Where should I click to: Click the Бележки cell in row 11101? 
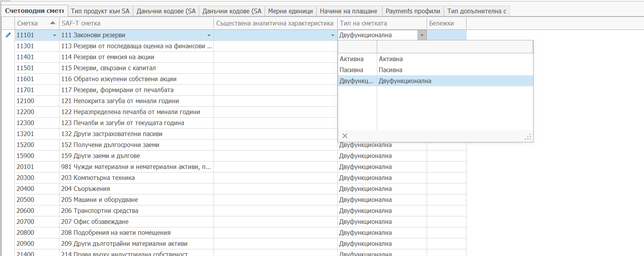pos(447,35)
